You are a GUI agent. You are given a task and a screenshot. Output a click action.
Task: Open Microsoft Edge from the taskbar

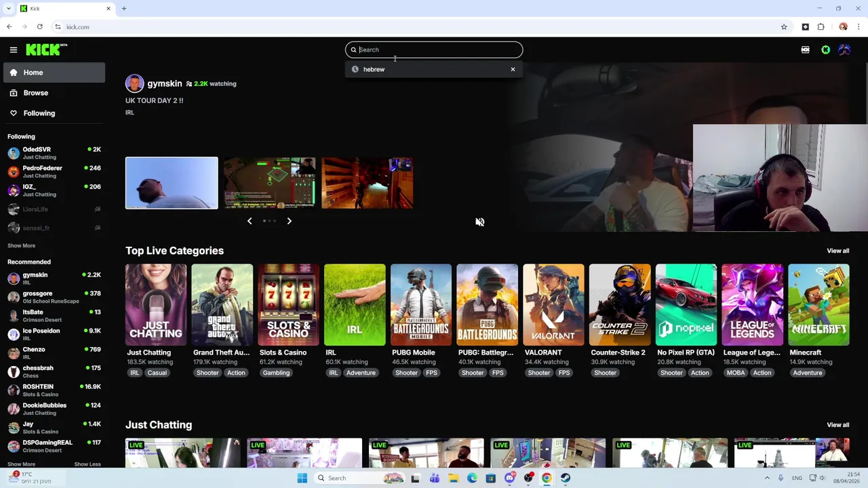(x=472, y=478)
